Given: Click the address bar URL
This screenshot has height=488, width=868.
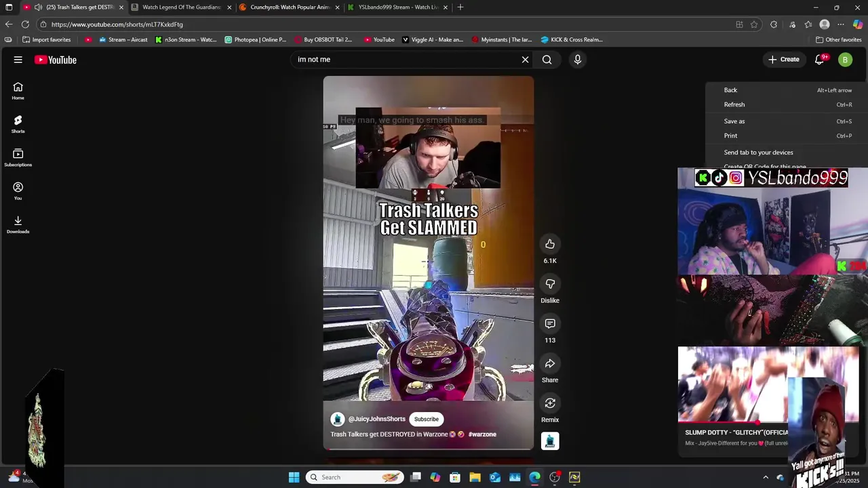Looking at the screenshot, I should [117, 24].
